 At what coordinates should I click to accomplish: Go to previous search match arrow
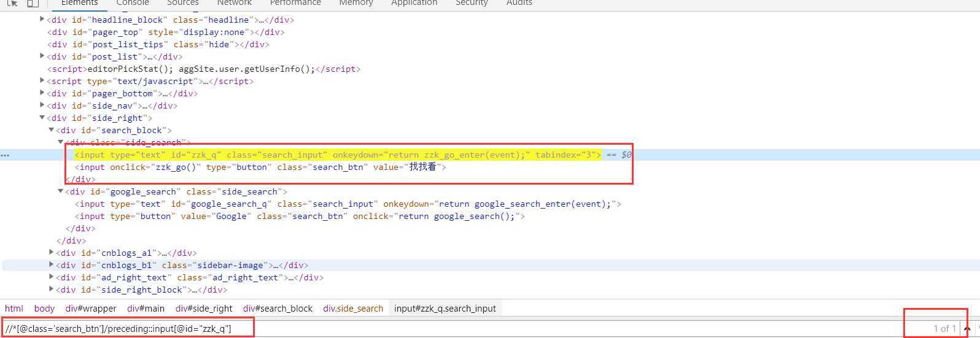967,329
